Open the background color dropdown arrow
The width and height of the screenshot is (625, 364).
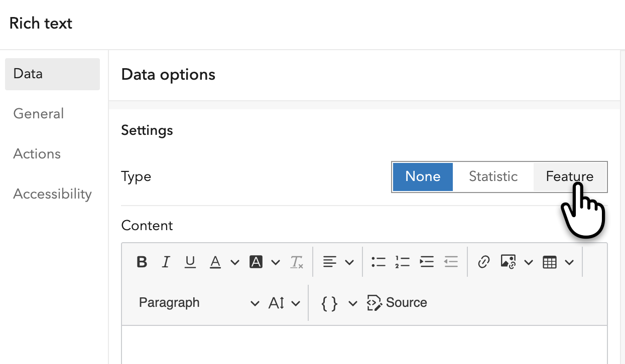pos(275,262)
